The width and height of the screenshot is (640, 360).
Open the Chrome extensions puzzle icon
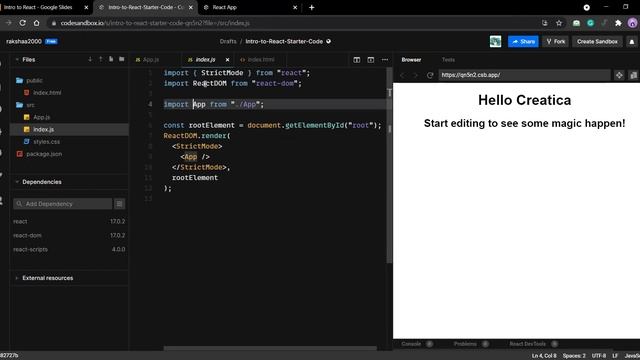[618, 23]
